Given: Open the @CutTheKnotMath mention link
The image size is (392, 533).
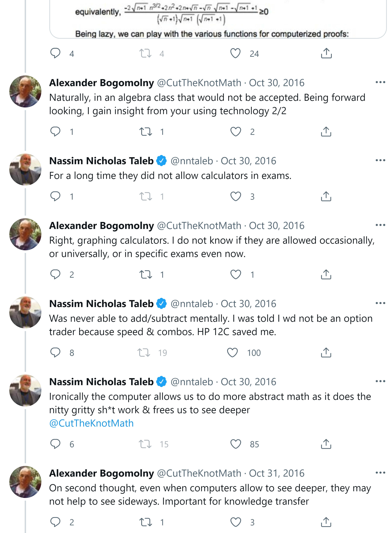Looking at the screenshot, I should pos(91,423).
